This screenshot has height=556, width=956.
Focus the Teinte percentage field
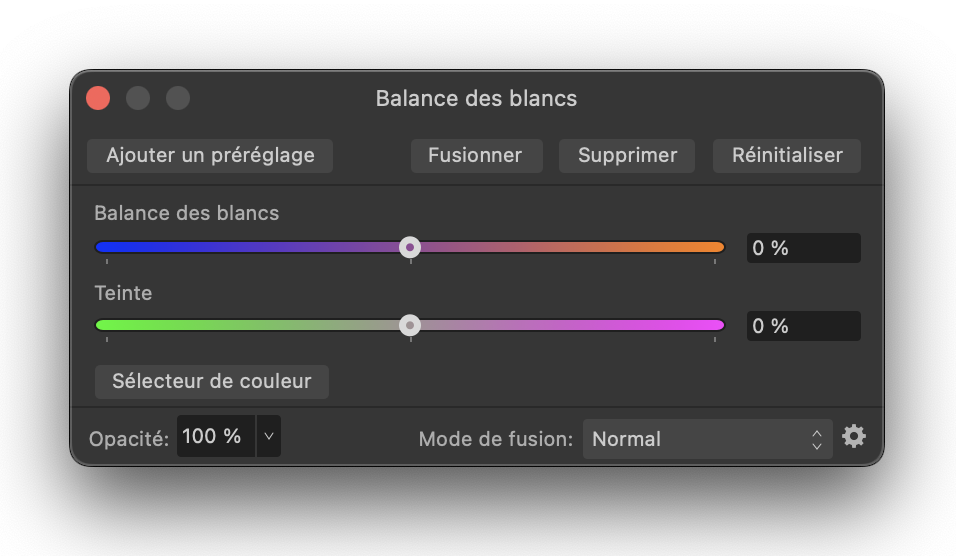point(803,326)
